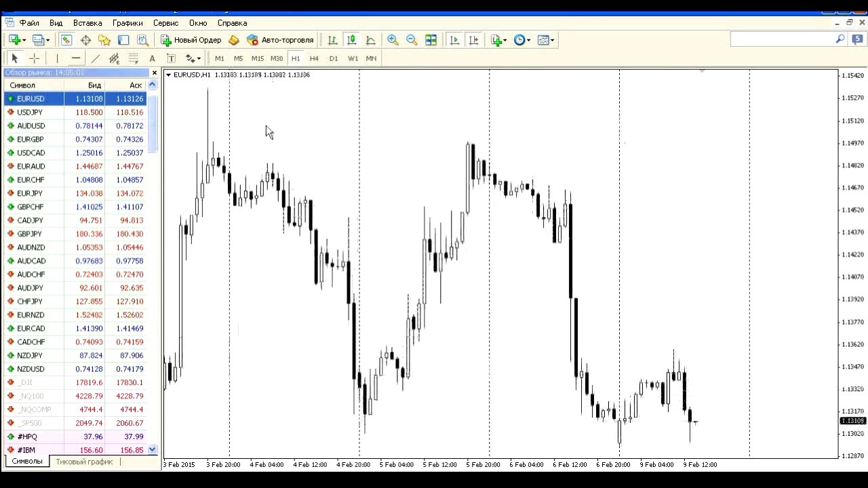868x488 pixels.
Task: Switch timeframe to M15
Action: pyautogui.click(x=257, y=58)
